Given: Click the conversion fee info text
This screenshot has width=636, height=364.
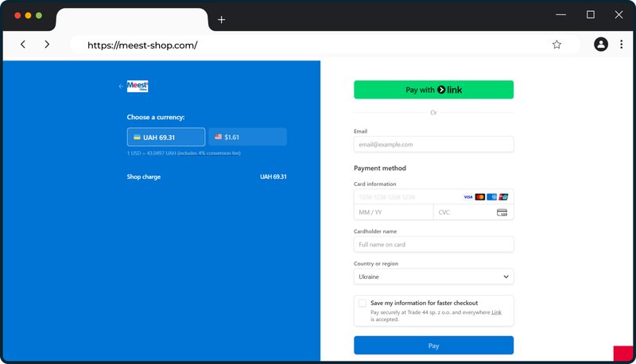Looking at the screenshot, I should point(184,153).
